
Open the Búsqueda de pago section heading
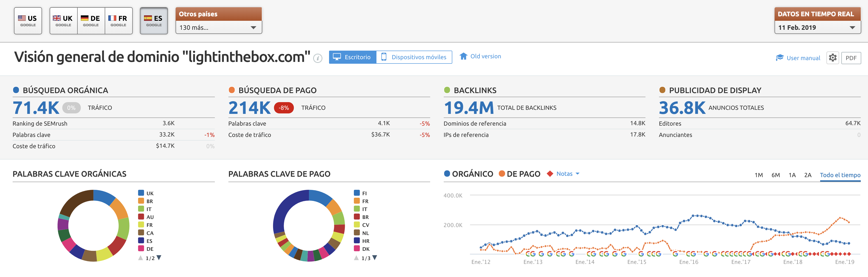[278, 90]
